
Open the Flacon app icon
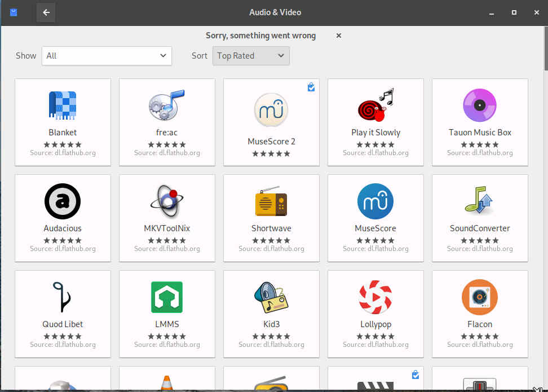pos(479,297)
